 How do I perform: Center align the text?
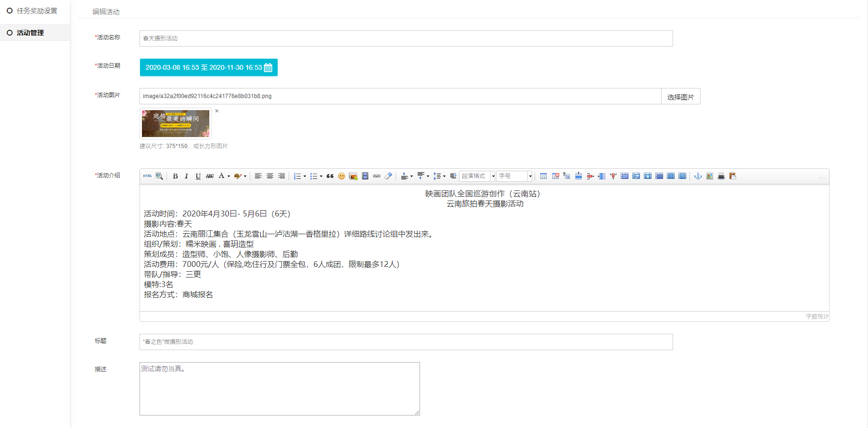(269, 176)
